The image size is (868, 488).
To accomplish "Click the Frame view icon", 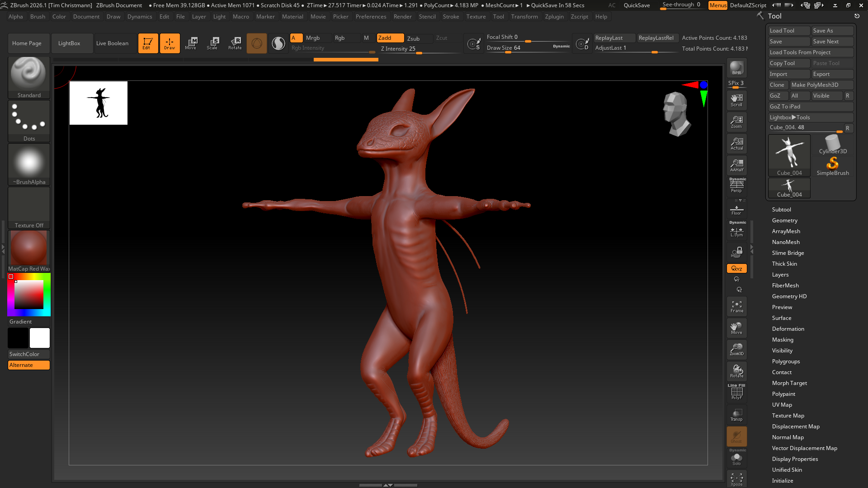I will point(736,306).
